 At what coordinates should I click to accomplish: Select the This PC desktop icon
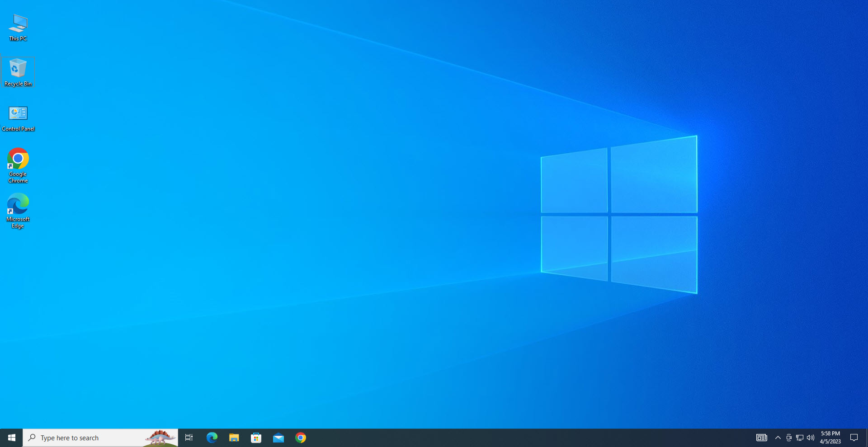[x=18, y=27]
